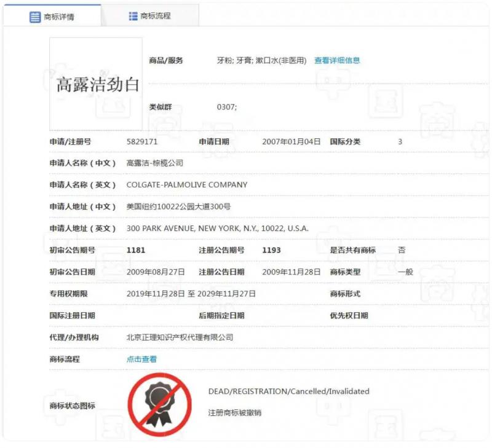Open the 商标详情 tab
This screenshot has width=492, height=448.
pos(52,16)
